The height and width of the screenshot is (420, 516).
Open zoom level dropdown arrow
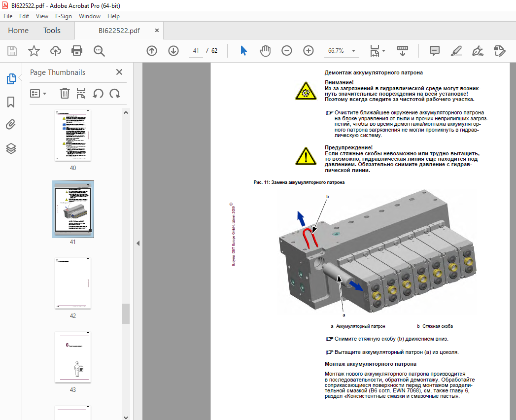coord(353,51)
